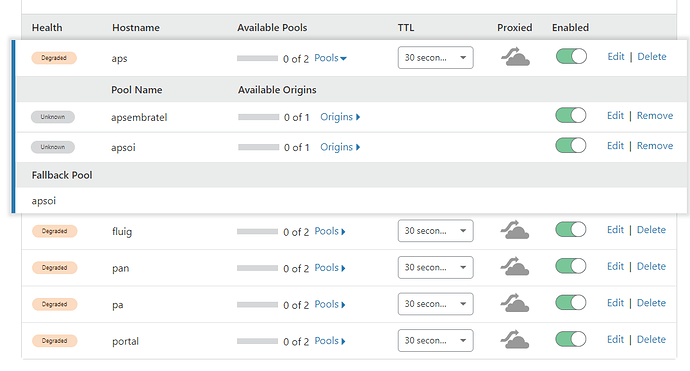The width and height of the screenshot is (690, 371).
Task: Click the Degraded health badge for pa
Action: click(x=55, y=304)
